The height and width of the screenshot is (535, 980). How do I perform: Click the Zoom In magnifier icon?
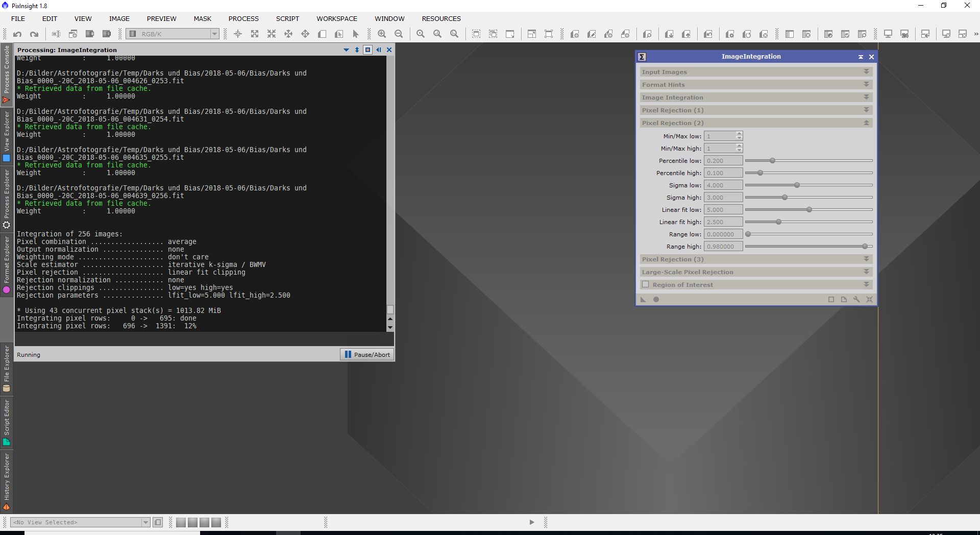(382, 34)
